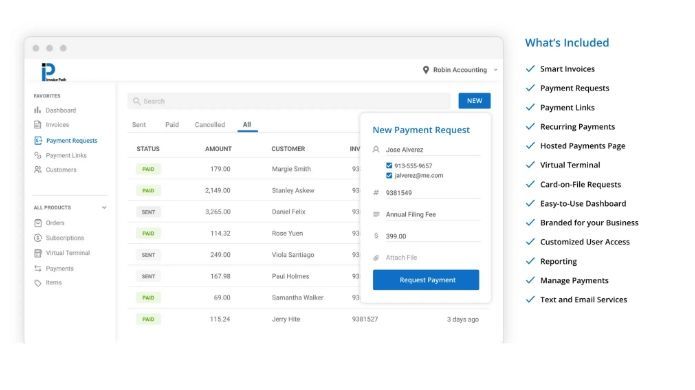Image resolution: width=695 pixels, height=390 pixels.
Task: Click customer name Viola Santiago
Action: pyautogui.click(x=293, y=255)
